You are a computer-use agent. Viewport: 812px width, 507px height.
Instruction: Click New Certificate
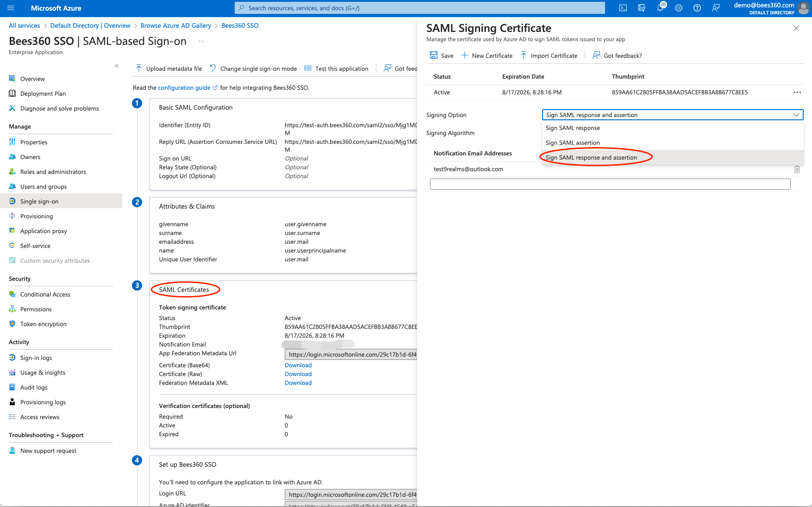click(x=487, y=56)
